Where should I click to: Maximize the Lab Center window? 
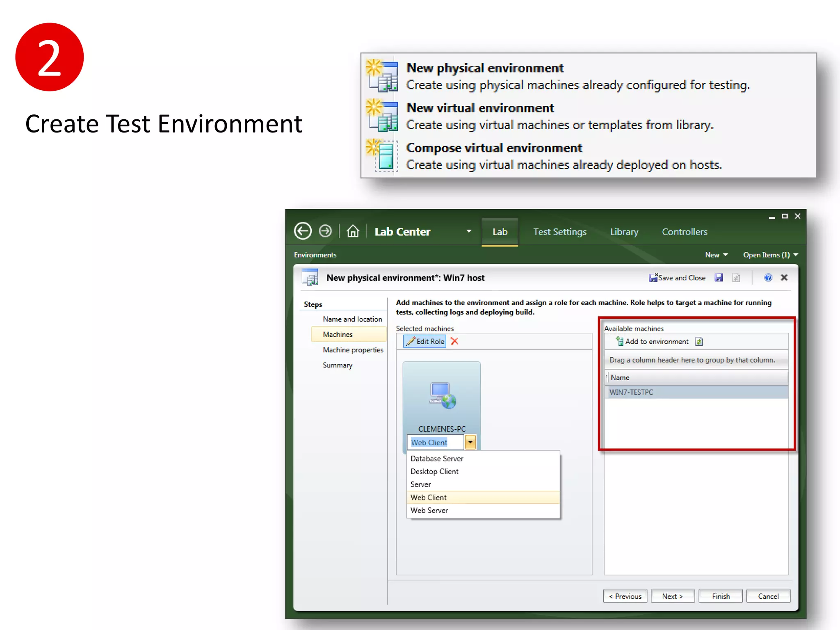click(785, 216)
